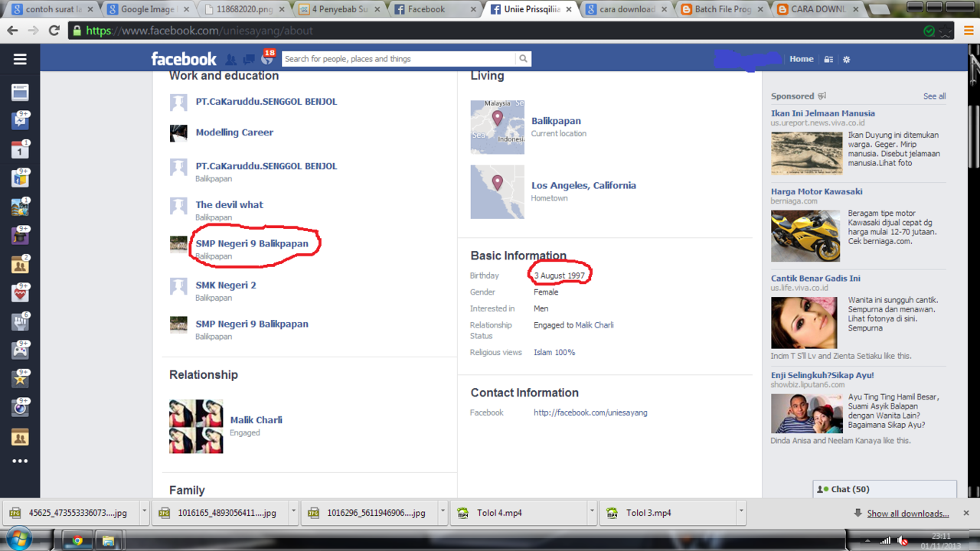Open the Facebook sidebar hamburger menu
Screen dimensions: 980x551
coord(20,59)
